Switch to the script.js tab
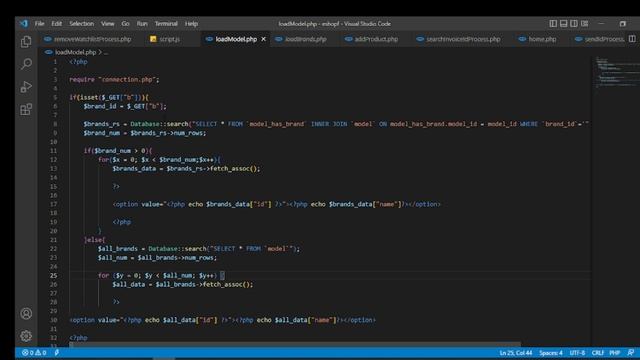This screenshot has width=640, height=360. pyautogui.click(x=165, y=39)
